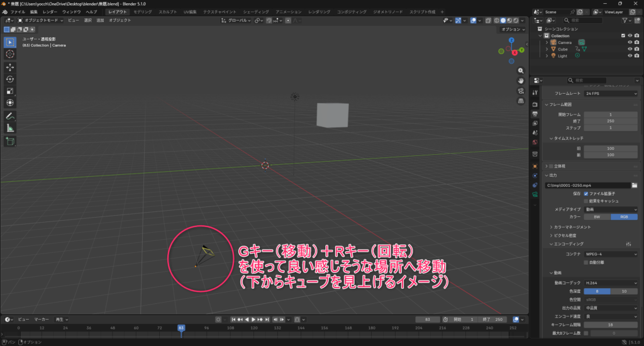This screenshot has width=644, height=346.
Task: Open the レンダー menu
Action: click(x=50, y=12)
